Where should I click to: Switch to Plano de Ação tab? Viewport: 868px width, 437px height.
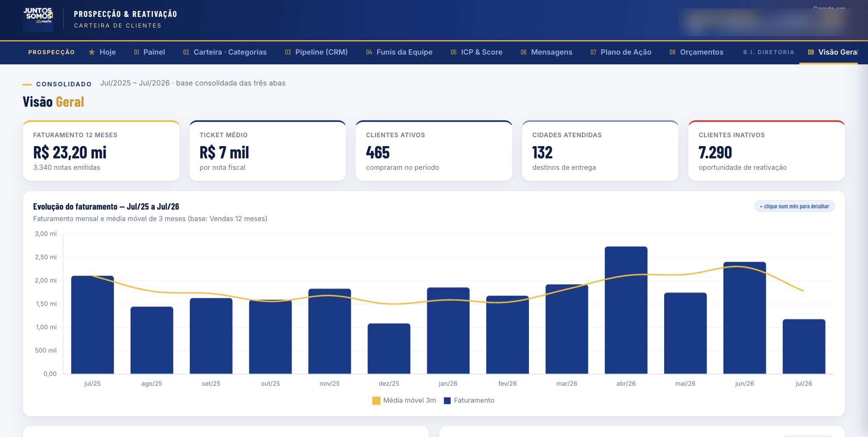pos(621,52)
